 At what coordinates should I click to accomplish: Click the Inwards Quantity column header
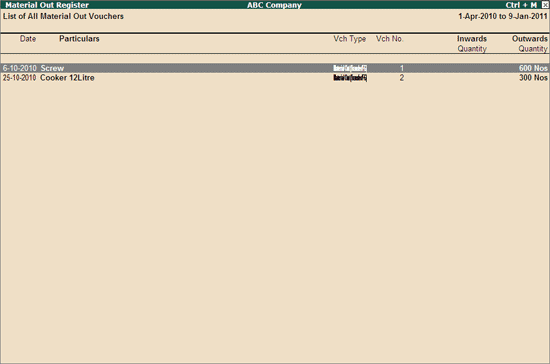[472, 43]
